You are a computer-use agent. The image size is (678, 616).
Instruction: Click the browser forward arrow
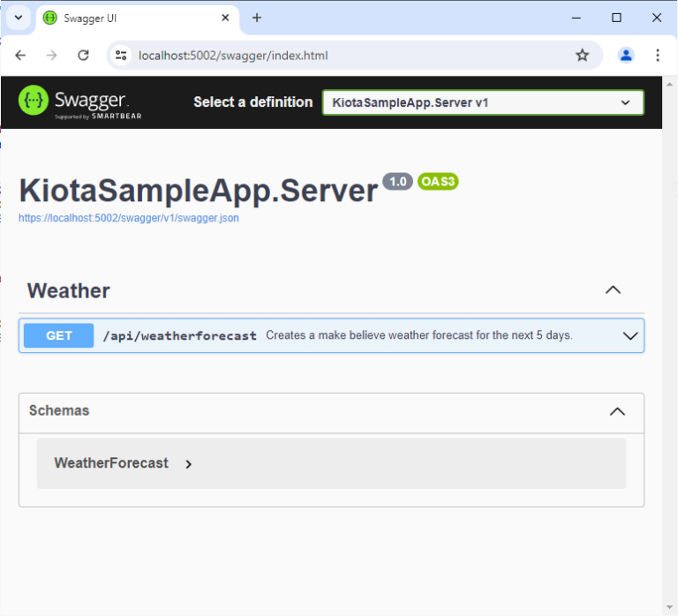51,56
